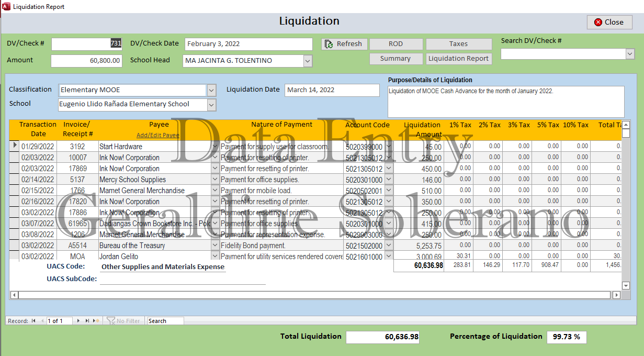
Task: Close the Liquidation form
Action: (x=609, y=22)
